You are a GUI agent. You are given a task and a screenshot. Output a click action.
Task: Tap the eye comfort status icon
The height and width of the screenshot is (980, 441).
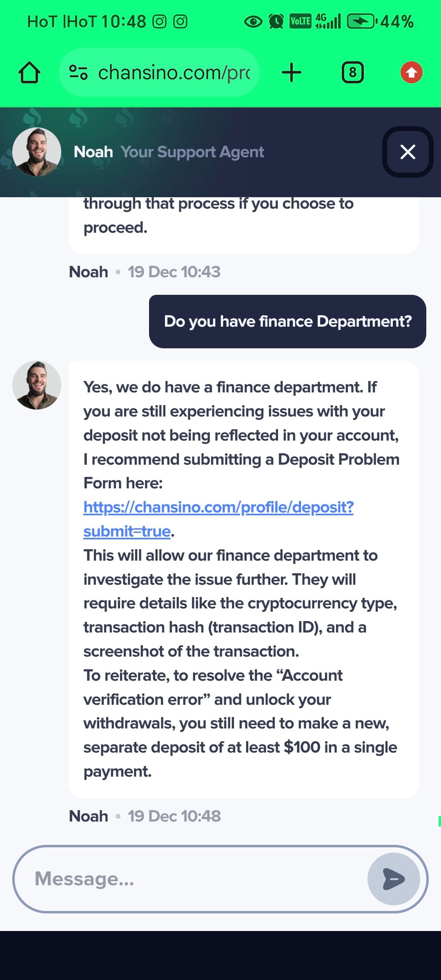253,22
